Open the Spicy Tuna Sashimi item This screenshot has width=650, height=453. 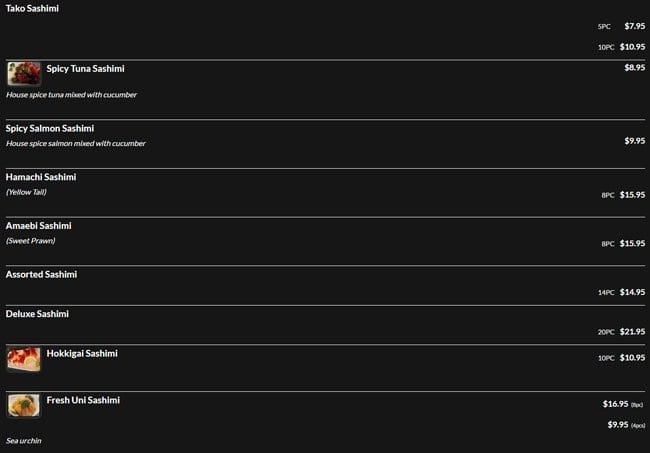[x=85, y=68]
